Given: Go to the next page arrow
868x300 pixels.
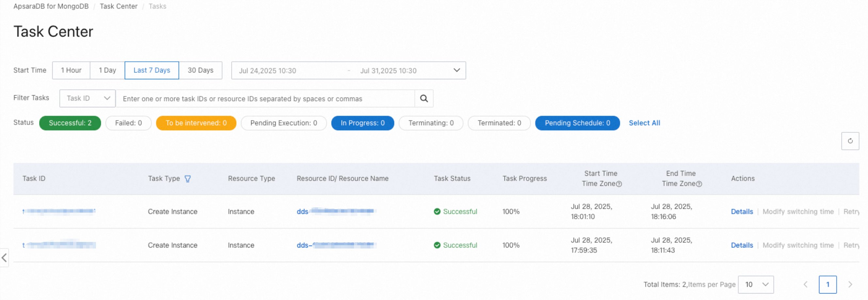Looking at the screenshot, I should click(x=850, y=285).
